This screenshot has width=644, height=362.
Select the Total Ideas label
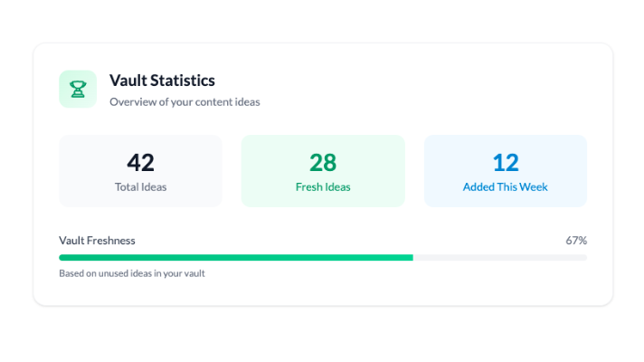pos(140,187)
